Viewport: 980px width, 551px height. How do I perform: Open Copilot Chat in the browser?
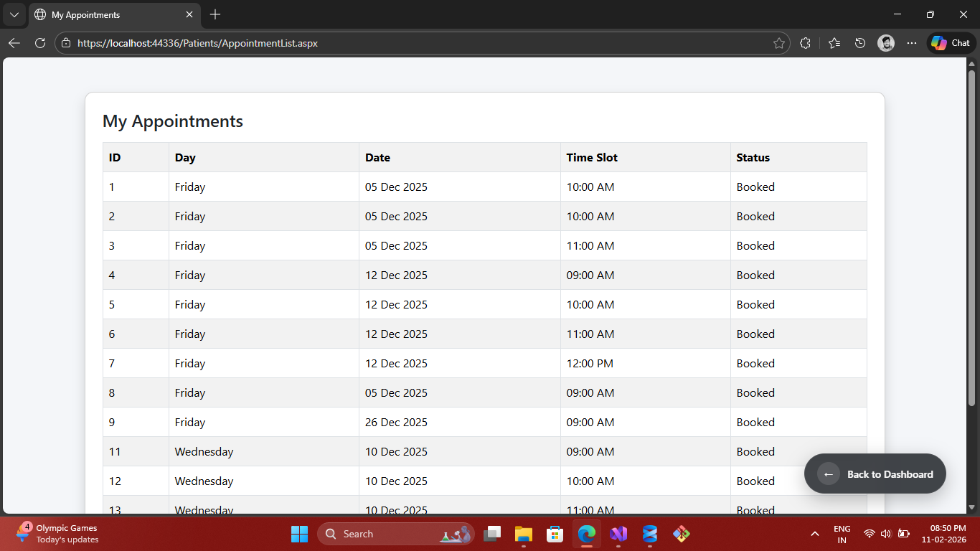[951, 43]
